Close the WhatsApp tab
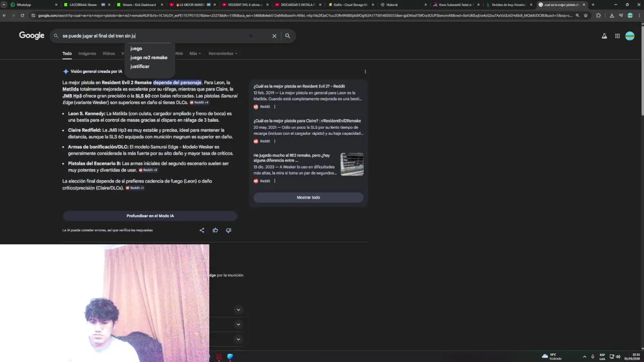 point(56,5)
